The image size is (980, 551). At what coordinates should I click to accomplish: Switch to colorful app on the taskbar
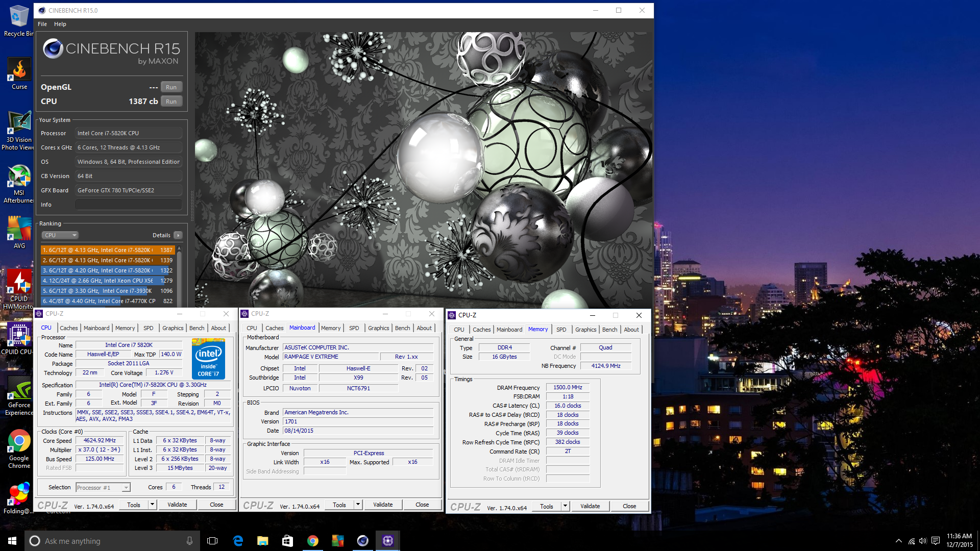[337, 541]
